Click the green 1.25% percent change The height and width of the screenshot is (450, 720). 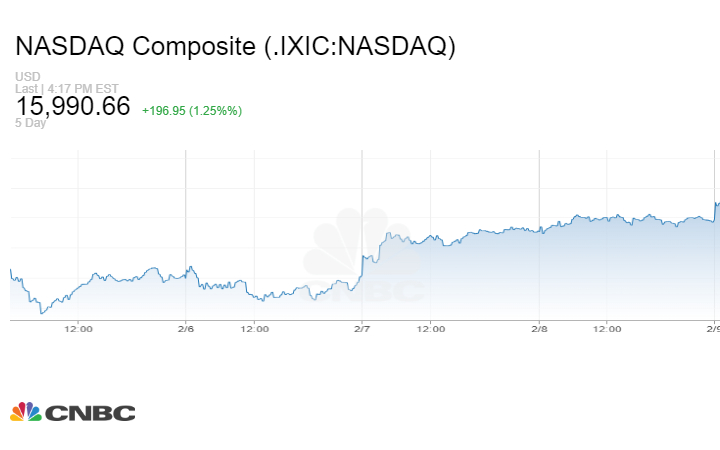(x=220, y=110)
